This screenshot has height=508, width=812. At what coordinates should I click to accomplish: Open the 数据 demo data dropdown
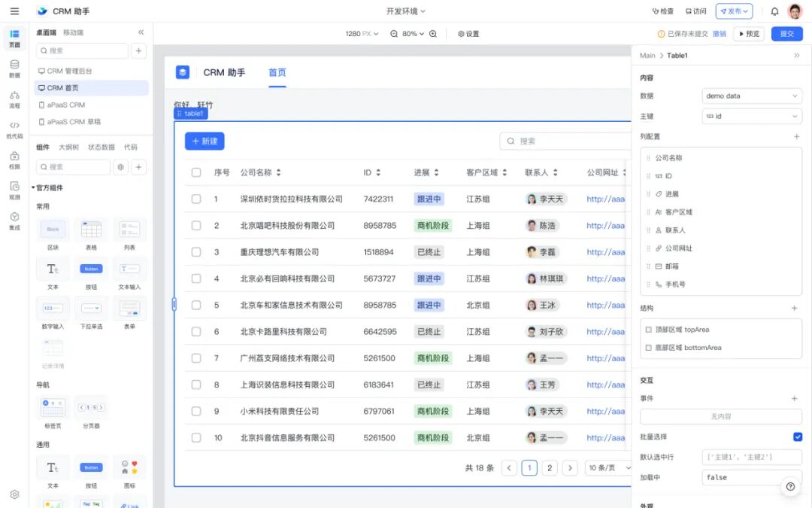(x=752, y=96)
